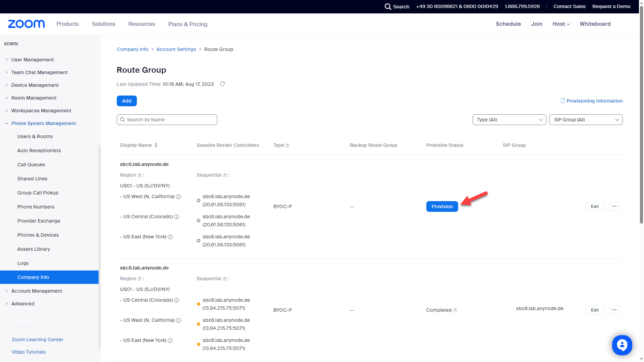
Task: Click Contact Sales link
Action: 569,6
